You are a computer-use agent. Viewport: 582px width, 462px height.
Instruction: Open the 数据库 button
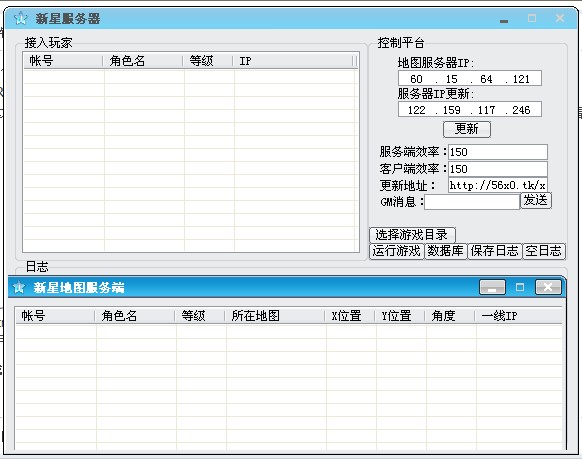pos(445,251)
